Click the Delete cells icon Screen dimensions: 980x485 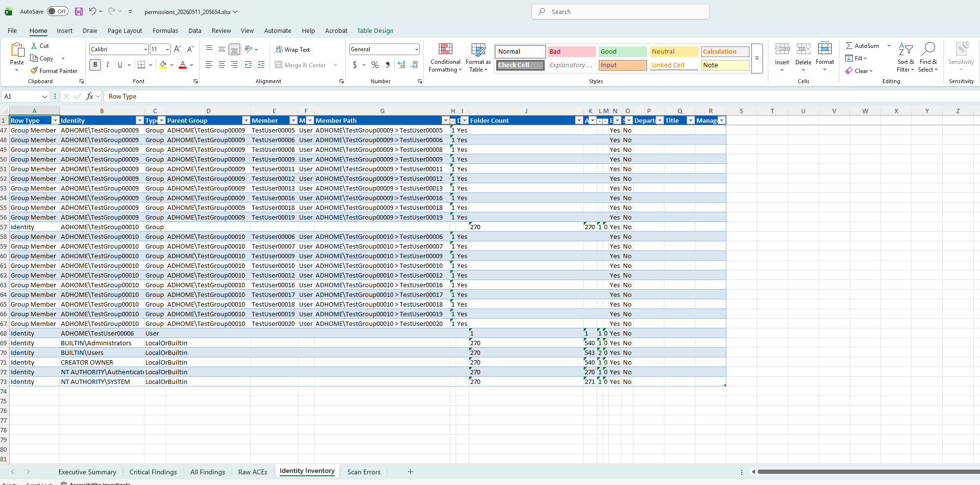tap(803, 49)
